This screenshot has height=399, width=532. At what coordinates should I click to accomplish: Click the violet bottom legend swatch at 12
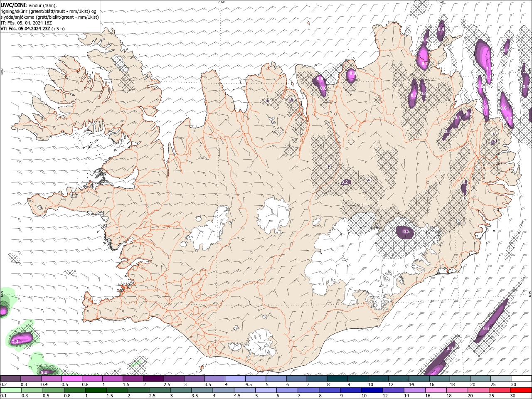point(393,390)
